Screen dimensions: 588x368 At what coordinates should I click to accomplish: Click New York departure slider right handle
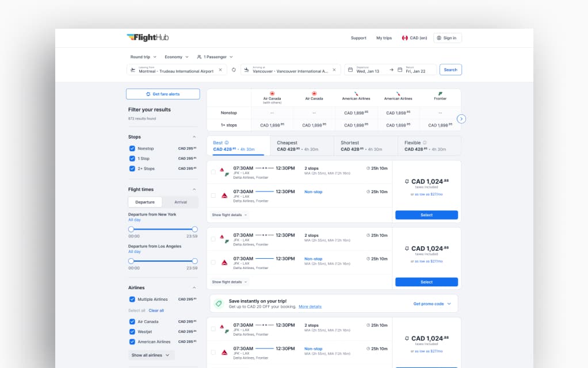194,229
